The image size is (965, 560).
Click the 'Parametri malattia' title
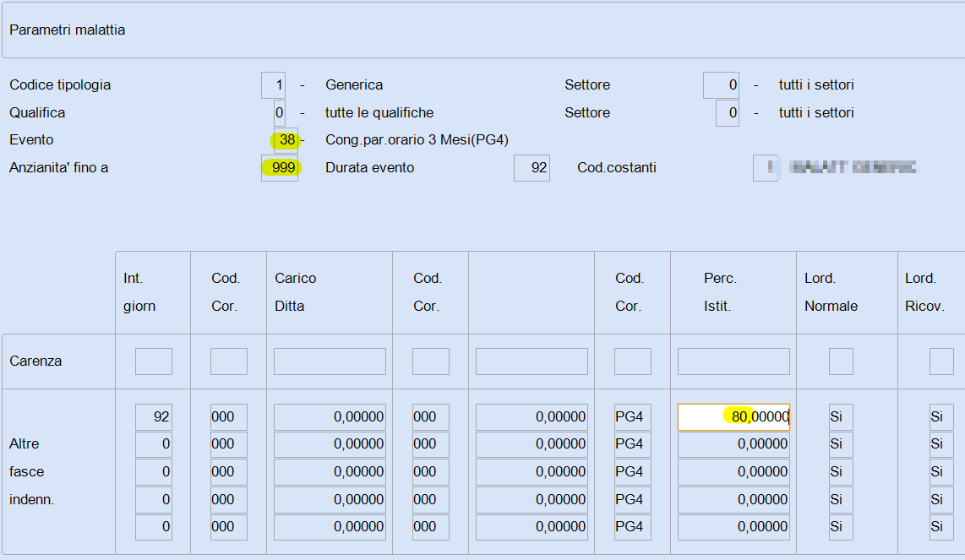[67, 30]
